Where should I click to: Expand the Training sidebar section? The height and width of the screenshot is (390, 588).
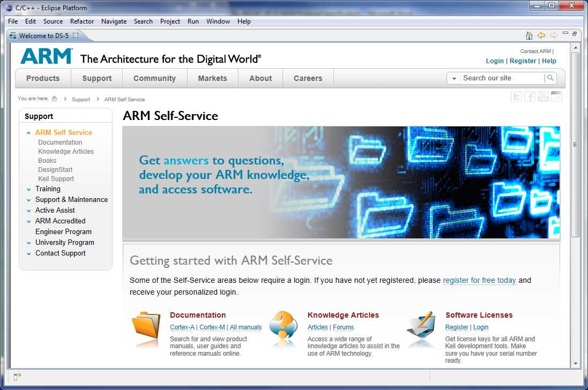[x=29, y=189]
